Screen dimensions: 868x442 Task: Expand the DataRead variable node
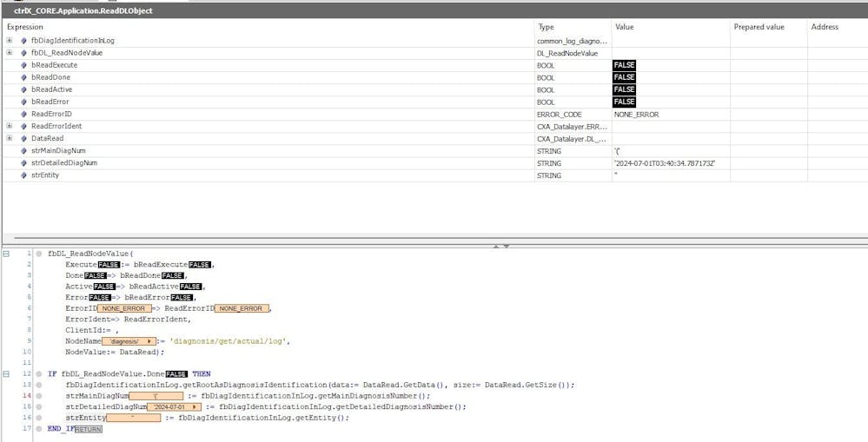(x=10, y=138)
